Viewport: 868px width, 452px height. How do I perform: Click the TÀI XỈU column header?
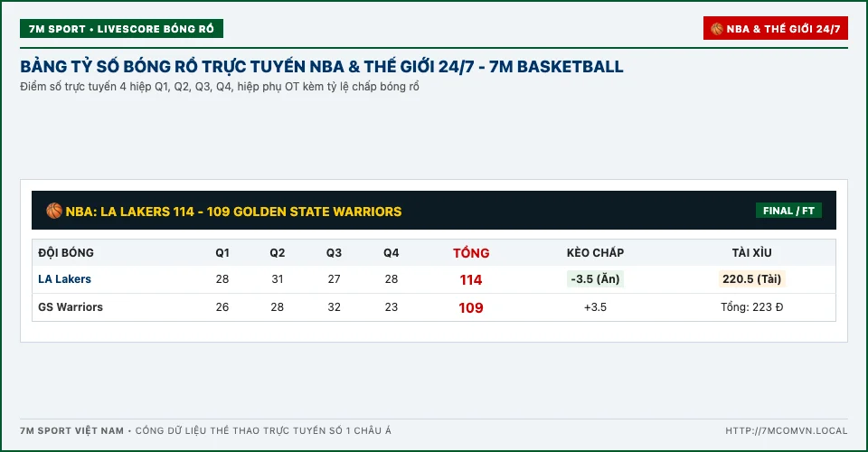(751, 253)
